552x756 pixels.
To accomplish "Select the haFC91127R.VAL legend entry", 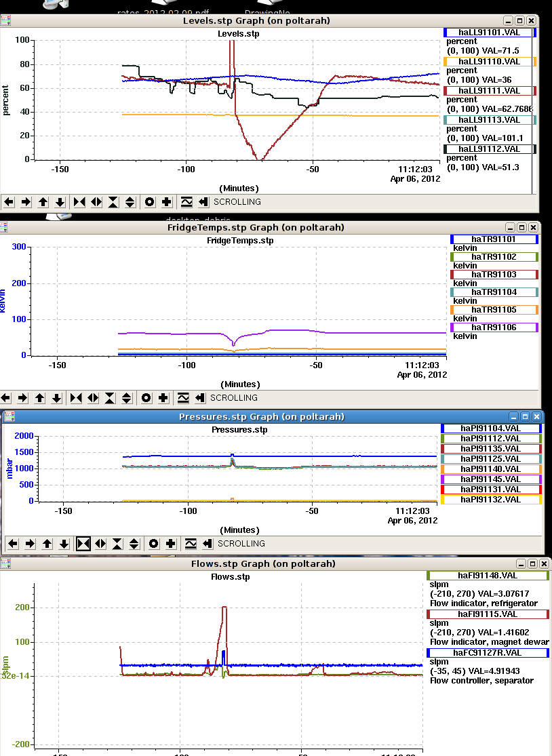I will (x=488, y=653).
